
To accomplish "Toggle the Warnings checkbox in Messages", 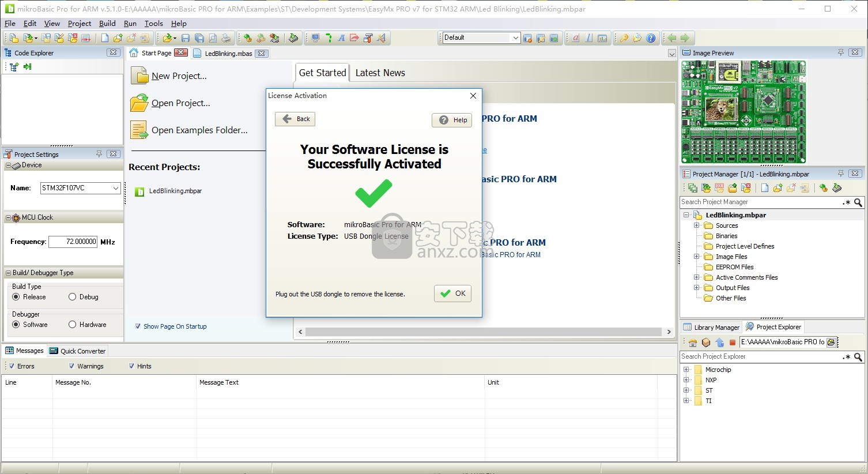I will [x=71, y=366].
